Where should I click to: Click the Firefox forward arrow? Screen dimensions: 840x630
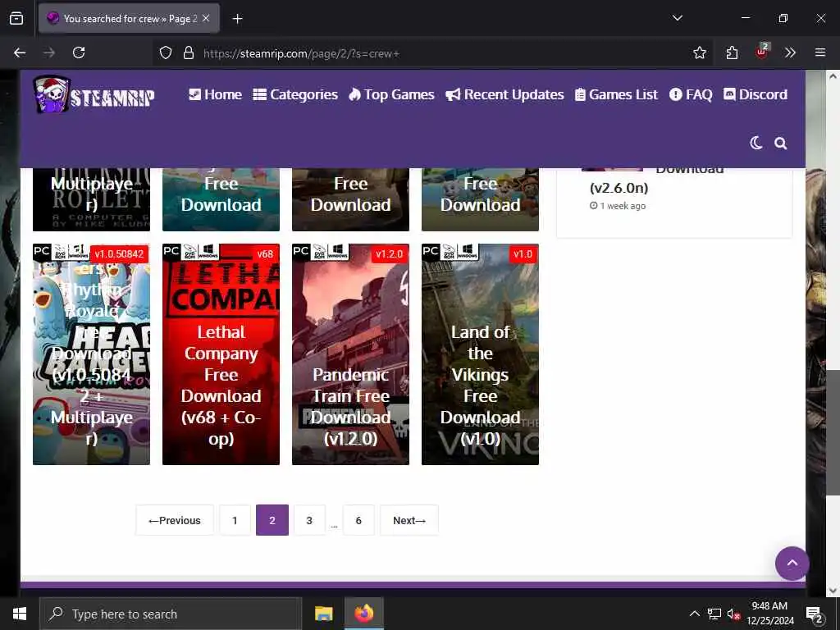pos(49,52)
